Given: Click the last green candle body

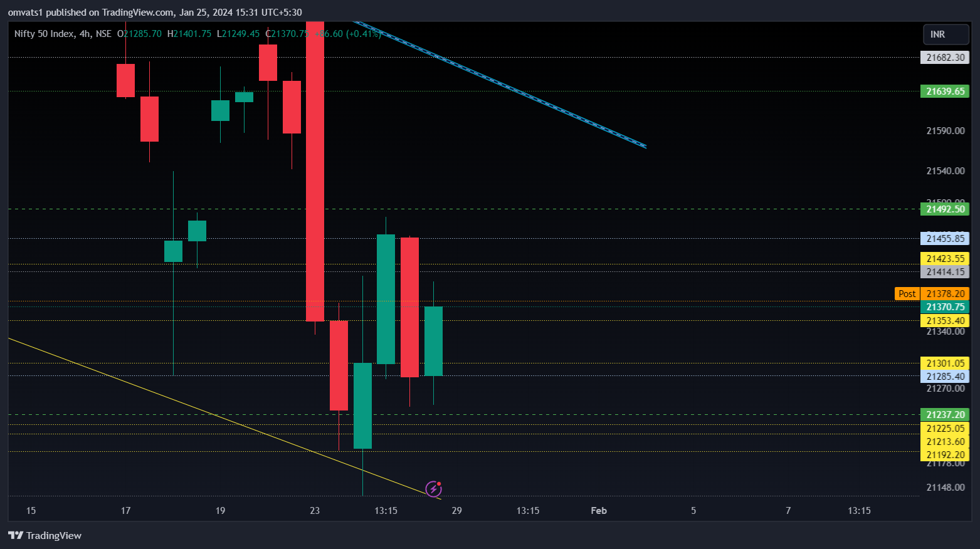Looking at the screenshot, I should click(x=433, y=341).
